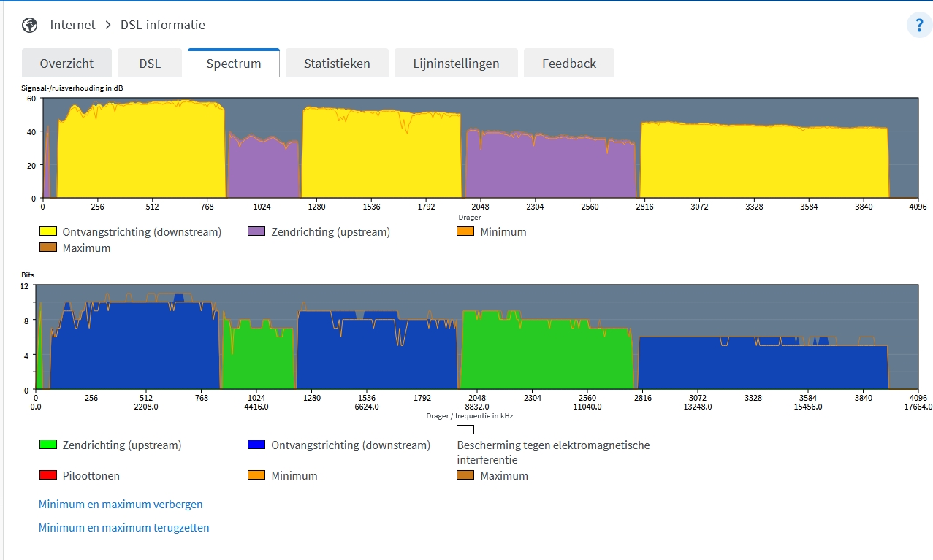Image resolution: width=933 pixels, height=560 pixels.
Task: Click orange Minimum swatch in SNR legend
Action: coord(465,231)
